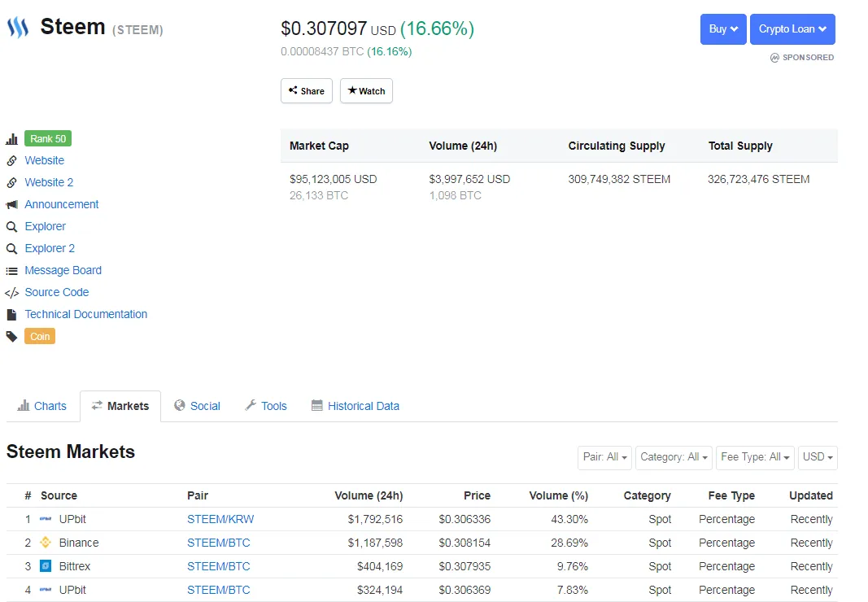Click the $0.307097 price text

[323, 28]
